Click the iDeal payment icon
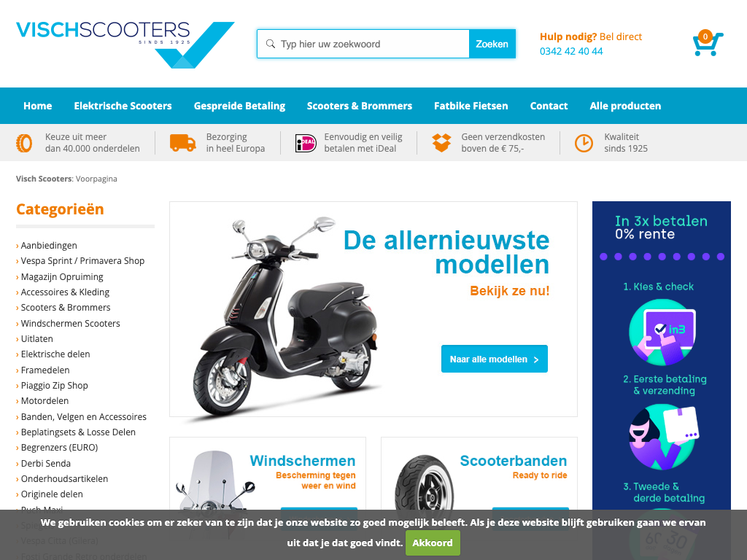The image size is (747, 560). pyautogui.click(x=306, y=143)
